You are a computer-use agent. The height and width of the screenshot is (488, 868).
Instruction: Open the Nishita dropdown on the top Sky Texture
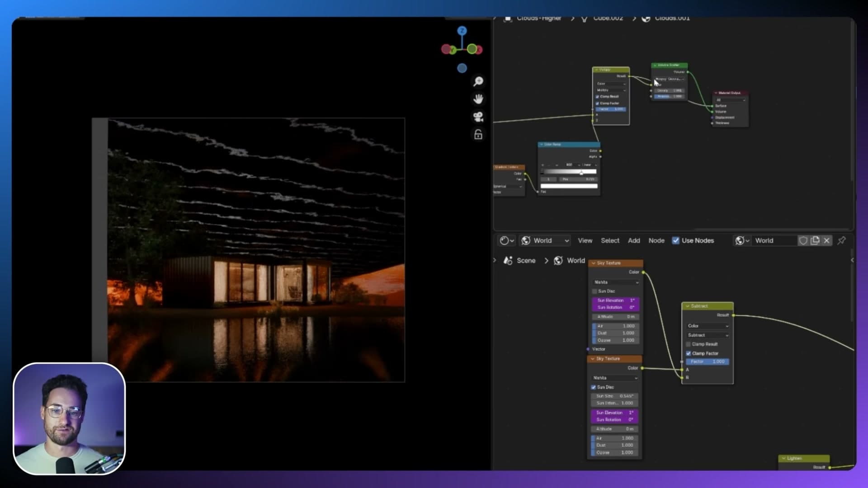[x=616, y=282]
